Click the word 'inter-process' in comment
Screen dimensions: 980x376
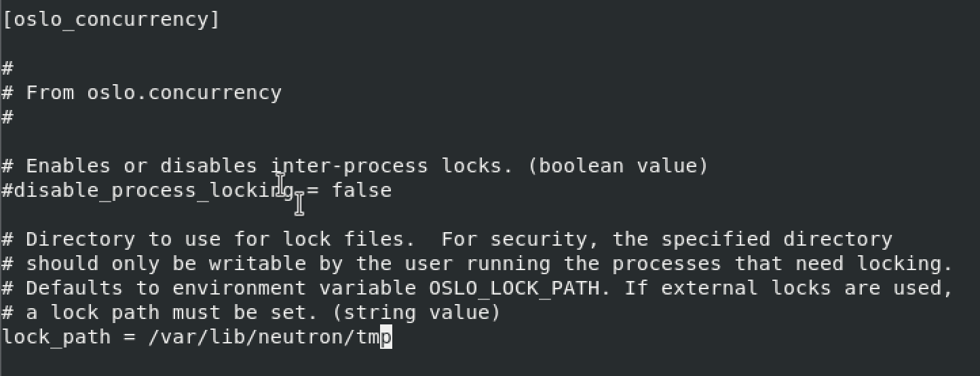[x=350, y=166]
